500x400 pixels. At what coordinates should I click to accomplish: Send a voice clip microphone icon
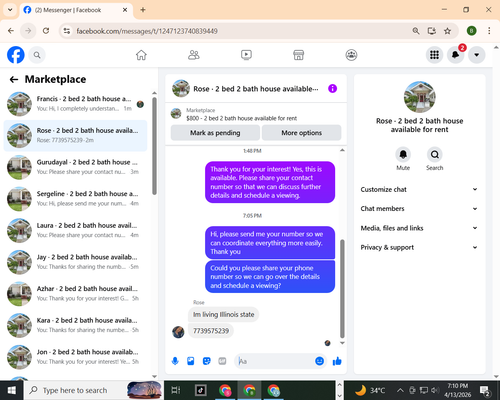pyautogui.click(x=175, y=361)
